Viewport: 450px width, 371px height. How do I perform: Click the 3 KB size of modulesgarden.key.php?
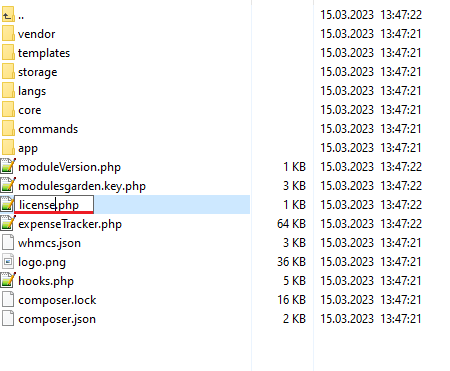point(295,186)
